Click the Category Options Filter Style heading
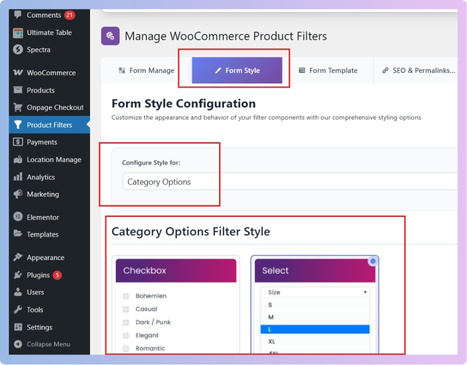Viewport: 467px width, 365px height. click(x=191, y=231)
